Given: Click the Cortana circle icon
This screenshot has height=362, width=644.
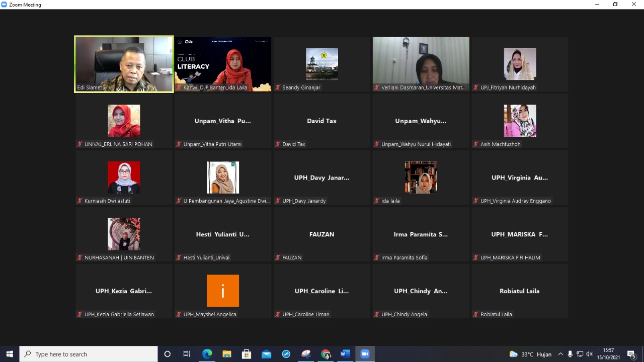Looking at the screenshot, I should pyautogui.click(x=168, y=354).
